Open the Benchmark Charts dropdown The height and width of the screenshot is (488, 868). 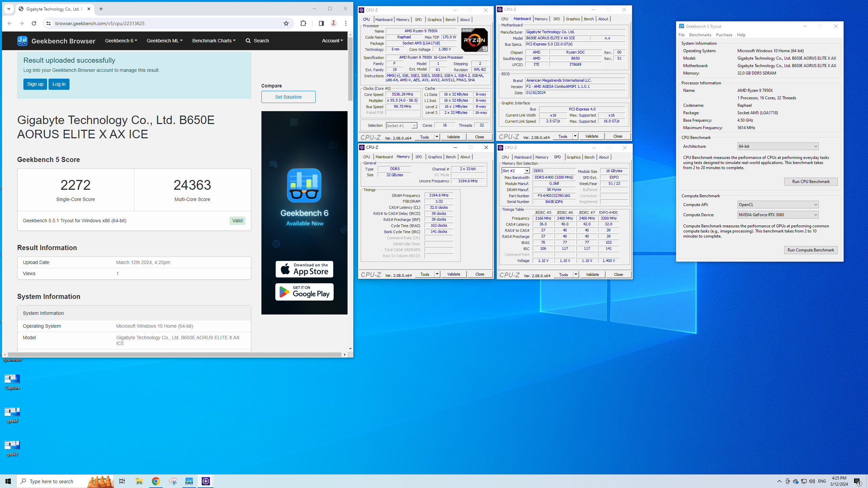click(x=214, y=41)
